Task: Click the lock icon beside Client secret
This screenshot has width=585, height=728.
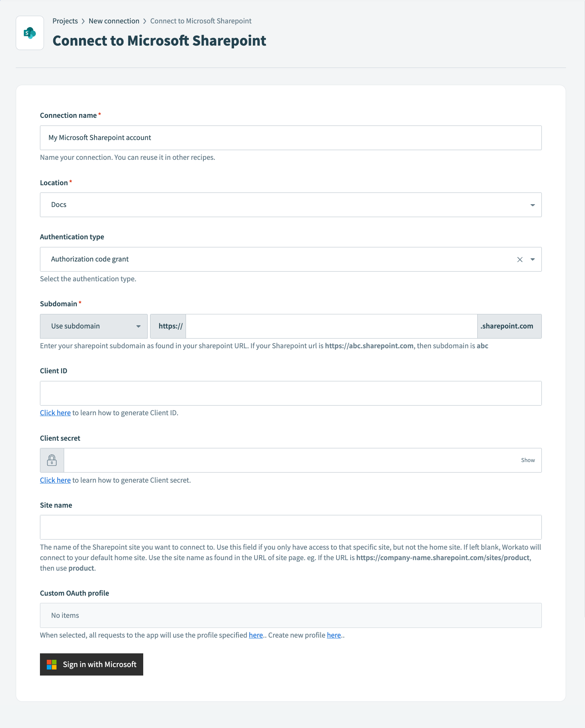Action: [52, 460]
